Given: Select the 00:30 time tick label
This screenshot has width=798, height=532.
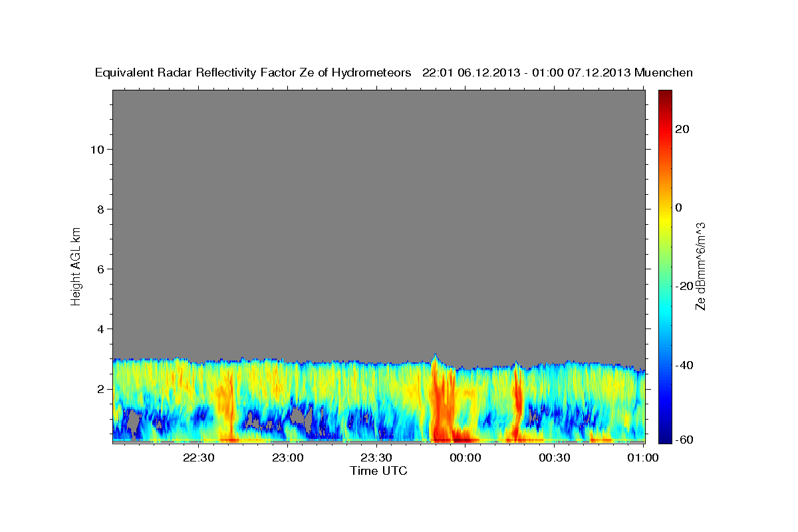Looking at the screenshot, I should [x=554, y=458].
